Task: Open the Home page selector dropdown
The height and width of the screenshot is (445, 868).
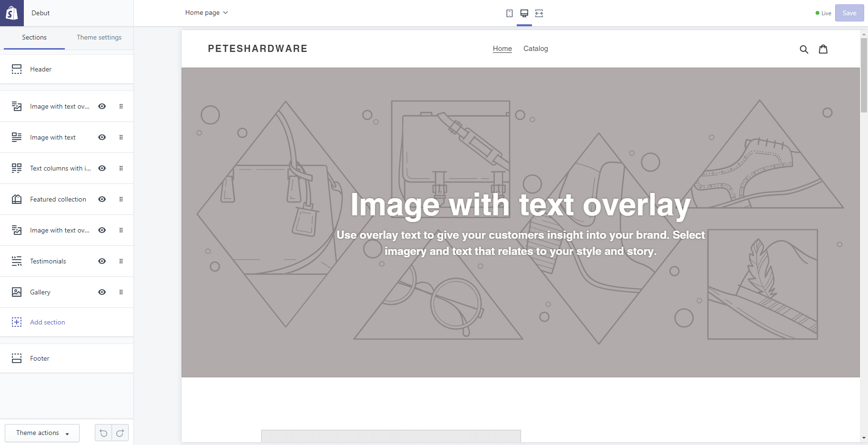Action: tap(206, 12)
